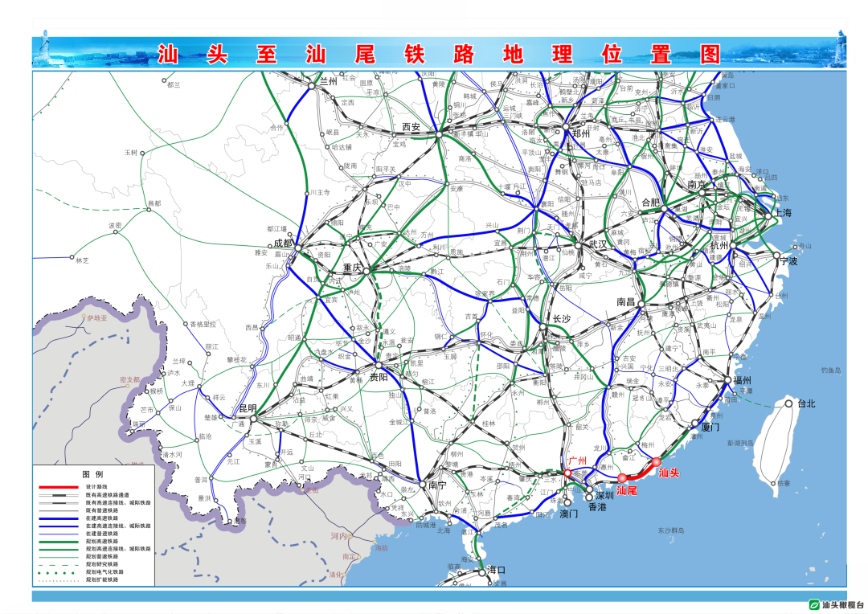Select the 河内 label

(x=339, y=536)
